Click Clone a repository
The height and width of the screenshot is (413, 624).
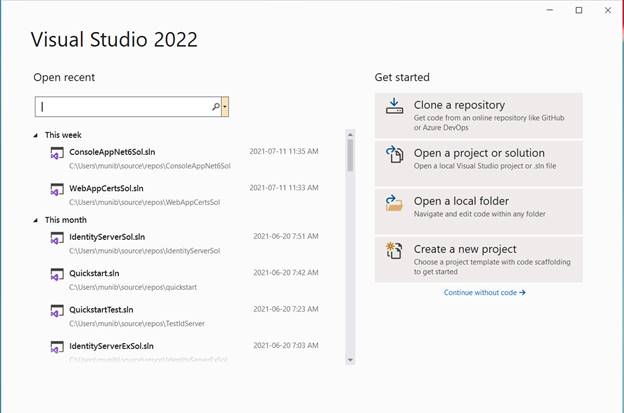[x=478, y=115]
